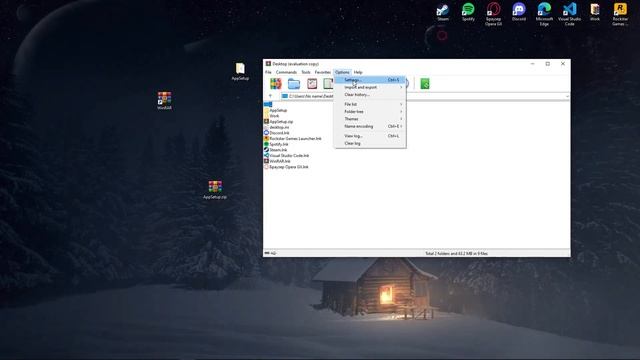Close the open Options menu

coord(342,72)
